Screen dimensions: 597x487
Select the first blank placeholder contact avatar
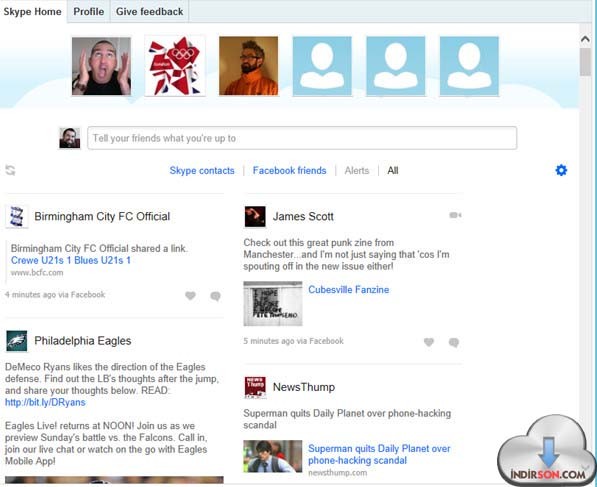coord(322,66)
